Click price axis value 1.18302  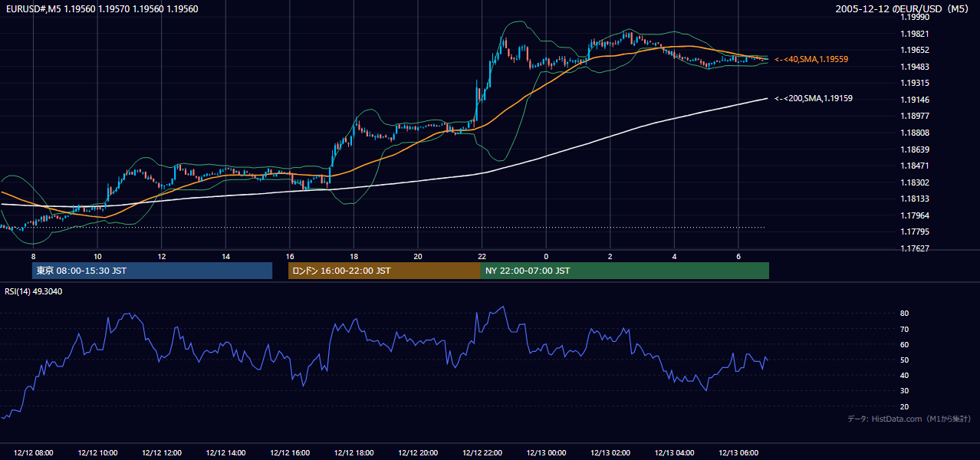(915, 182)
